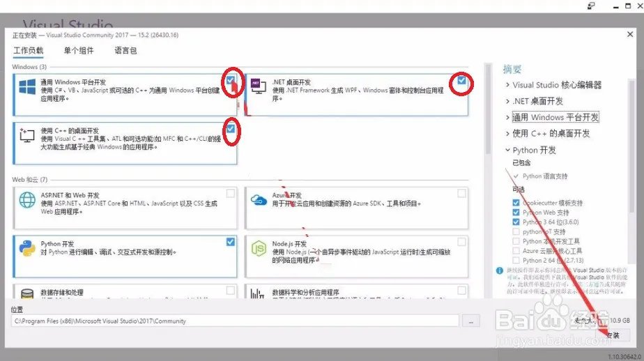Click the Python 语言支持 included item
The height and width of the screenshot is (361, 644).
544,176
